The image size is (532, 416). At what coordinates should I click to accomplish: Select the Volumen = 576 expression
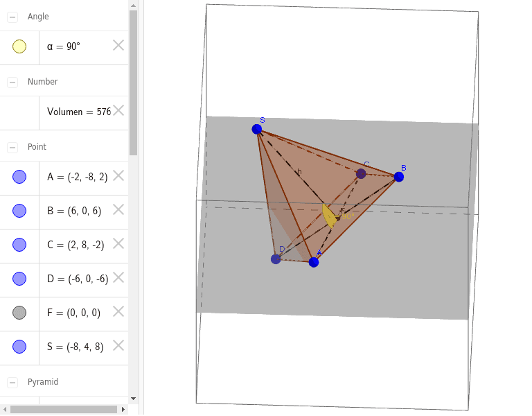coord(79,112)
